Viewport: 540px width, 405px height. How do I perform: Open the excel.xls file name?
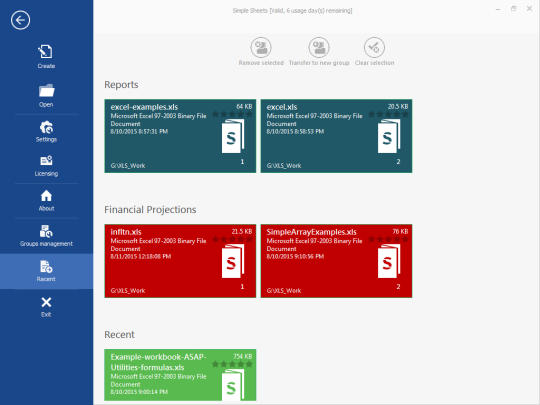click(x=282, y=107)
